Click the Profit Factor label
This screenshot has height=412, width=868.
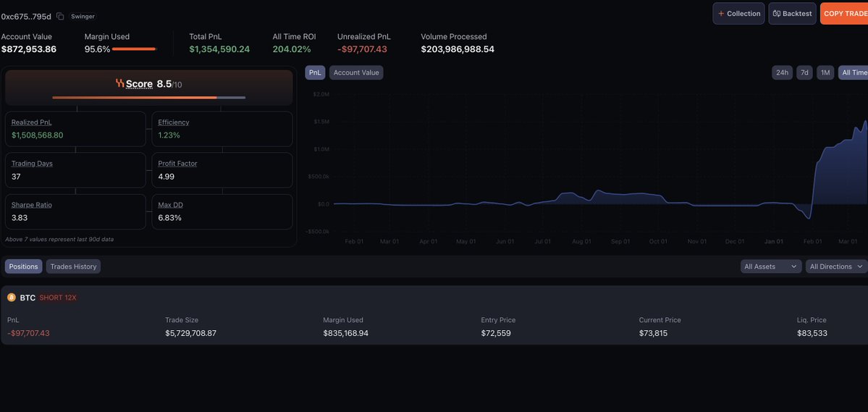pos(177,164)
